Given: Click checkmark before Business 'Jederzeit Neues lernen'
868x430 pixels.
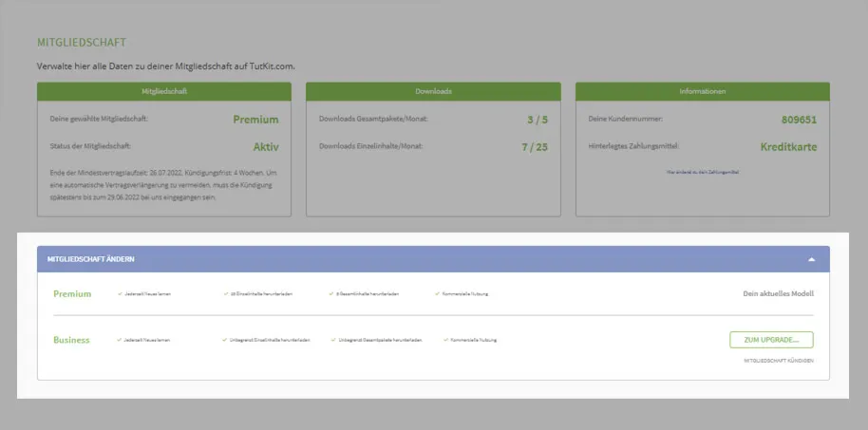Looking at the screenshot, I should pyautogui.click(x=119, y=340).
